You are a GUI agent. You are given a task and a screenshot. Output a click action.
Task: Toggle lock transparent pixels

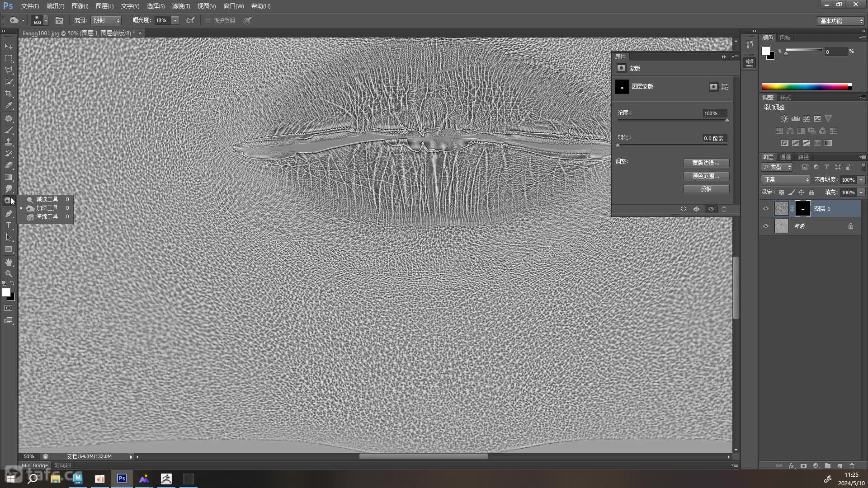click(x=781, y=192)
